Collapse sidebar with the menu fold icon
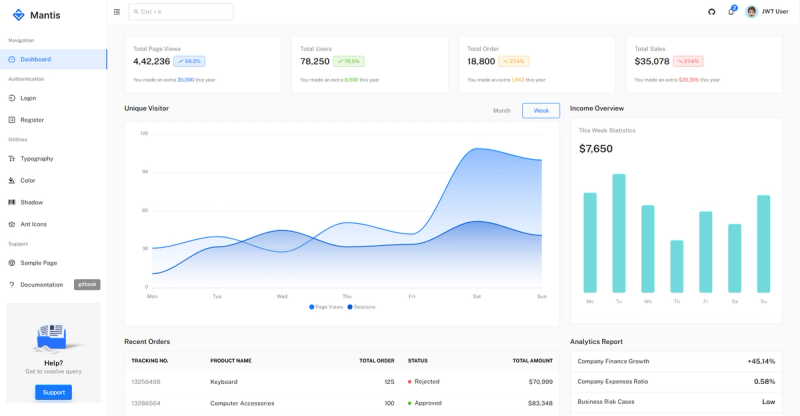This screenshot has height=416, width=800. tap(117, 12)
